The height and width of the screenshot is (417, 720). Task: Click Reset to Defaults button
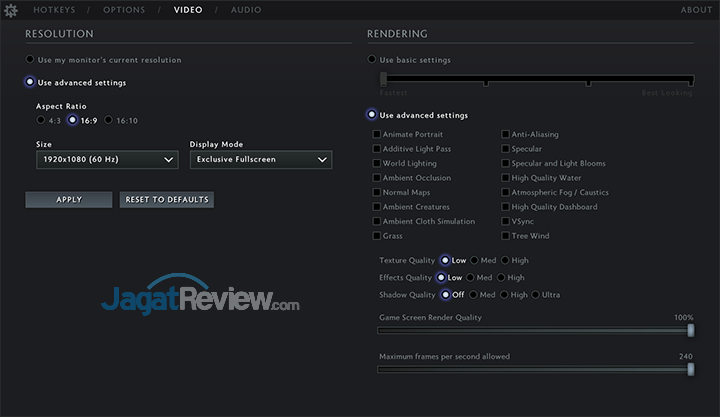[x=166, y=199]
